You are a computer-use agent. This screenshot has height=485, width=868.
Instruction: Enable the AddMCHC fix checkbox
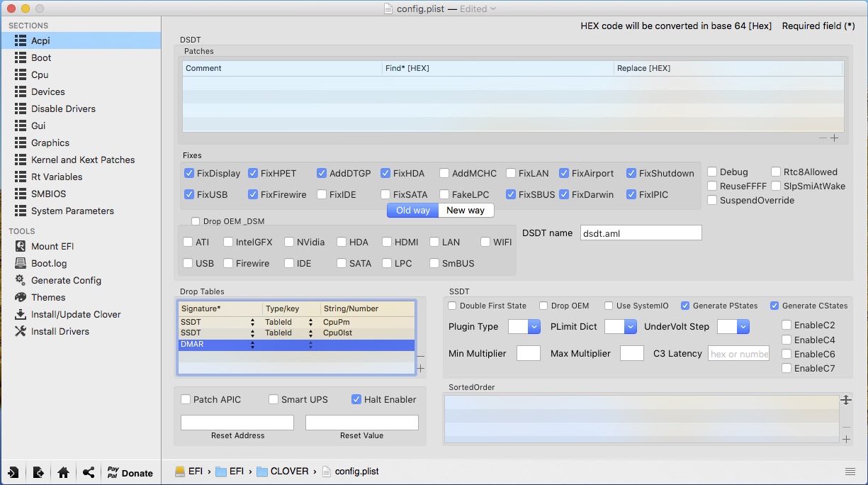[x=444, y=173]
